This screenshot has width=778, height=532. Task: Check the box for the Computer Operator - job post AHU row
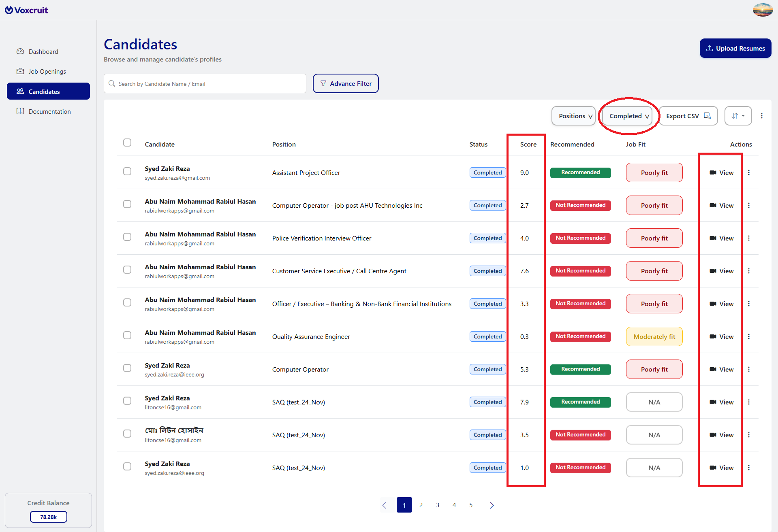click(127, 204)
